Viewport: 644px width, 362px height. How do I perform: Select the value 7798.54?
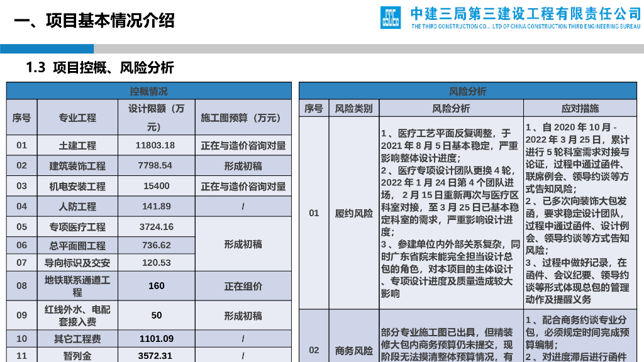pyautogui.click(x=155, y=166)
